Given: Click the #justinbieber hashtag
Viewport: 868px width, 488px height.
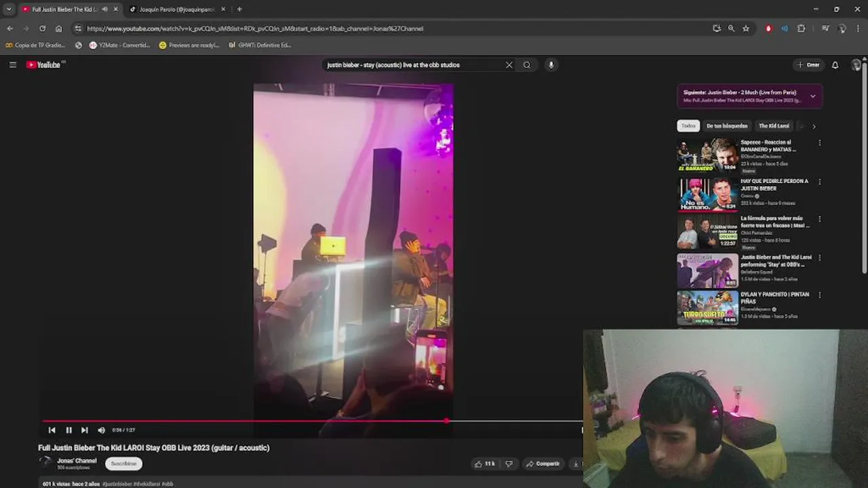Looking at the screenshot, I should [117, 484].
